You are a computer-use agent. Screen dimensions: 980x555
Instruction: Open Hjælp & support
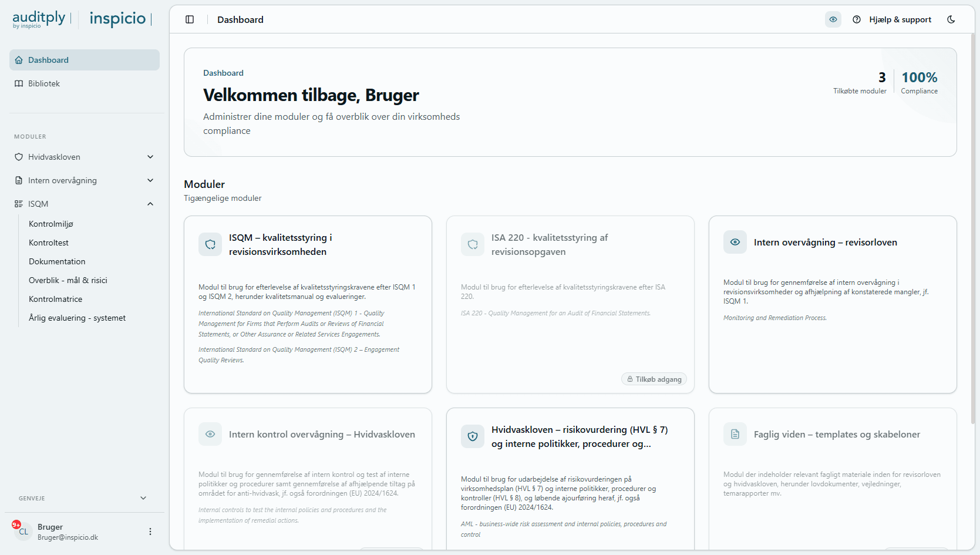coord(900,19)
